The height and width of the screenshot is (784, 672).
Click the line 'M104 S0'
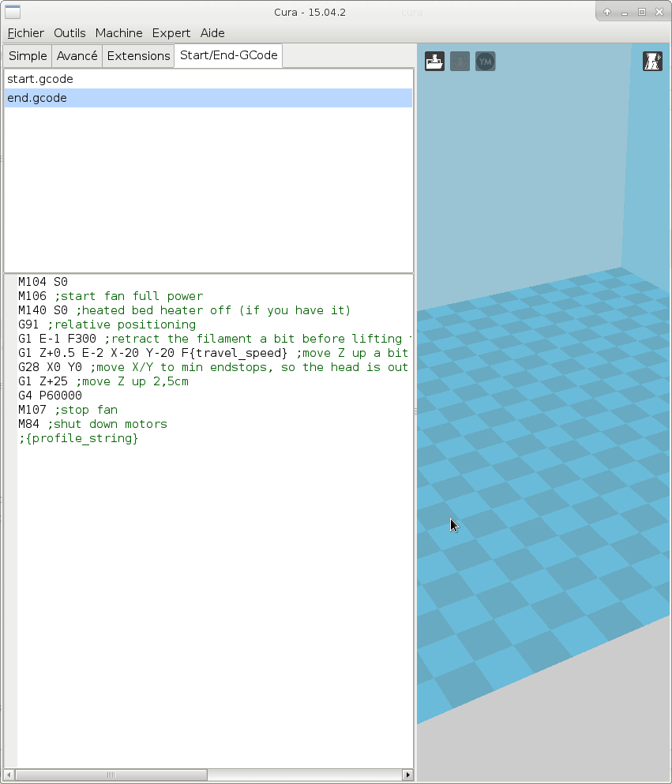[43, 282]
